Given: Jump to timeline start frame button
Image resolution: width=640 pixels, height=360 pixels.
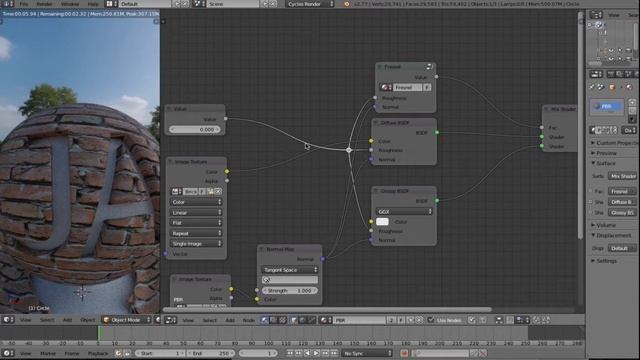Looking at the screenshot, I should pos(290,353).
